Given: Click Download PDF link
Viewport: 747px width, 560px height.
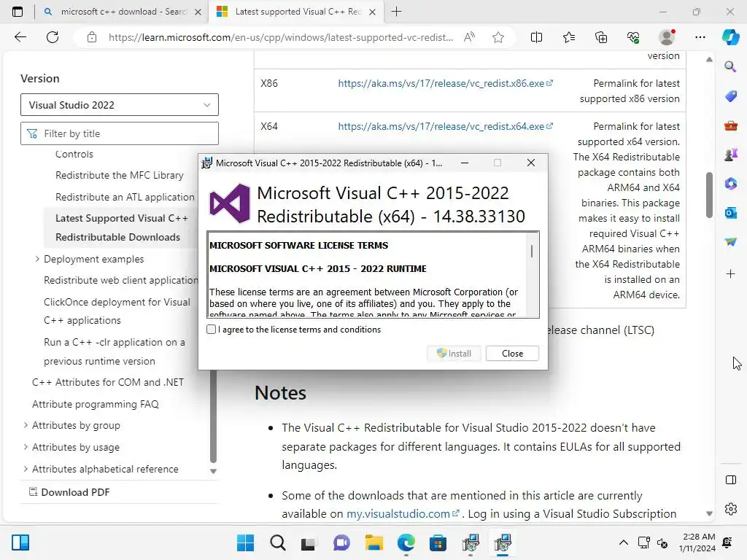Looking at the screenshot, I should [x=69, y=492].
